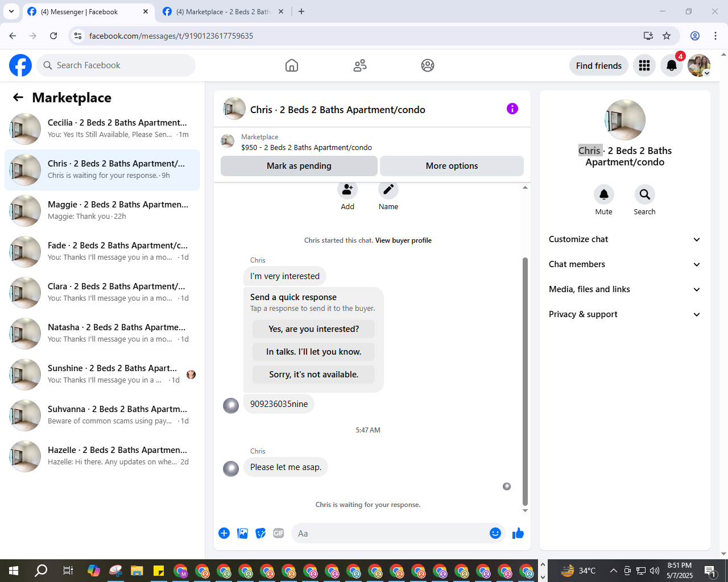Reload the page with browser refresh icon

point(53,36)
